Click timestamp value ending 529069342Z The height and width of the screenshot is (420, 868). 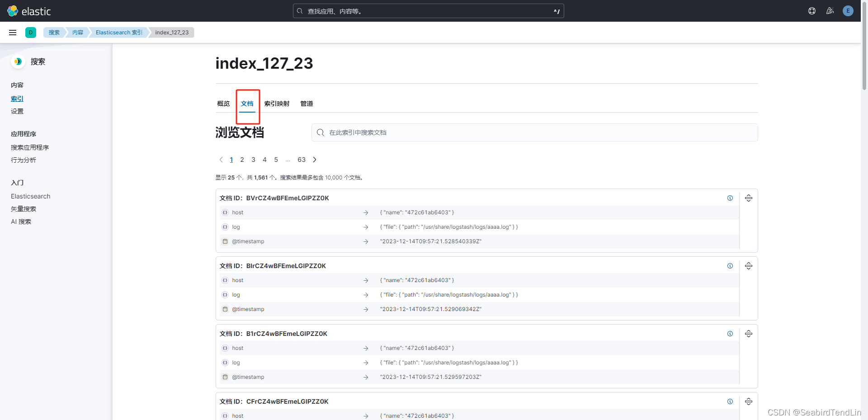point(431,309)
